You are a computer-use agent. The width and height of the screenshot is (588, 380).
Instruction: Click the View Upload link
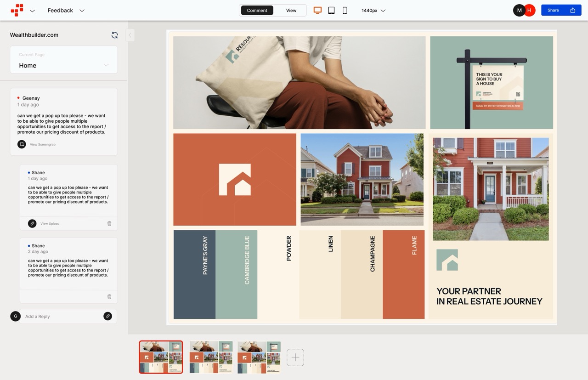tap(50, 224)
